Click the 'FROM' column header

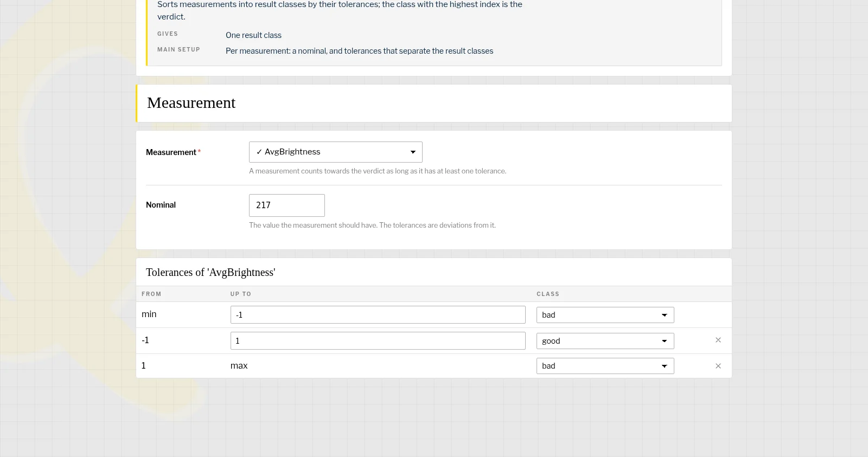tap(151, 294)
